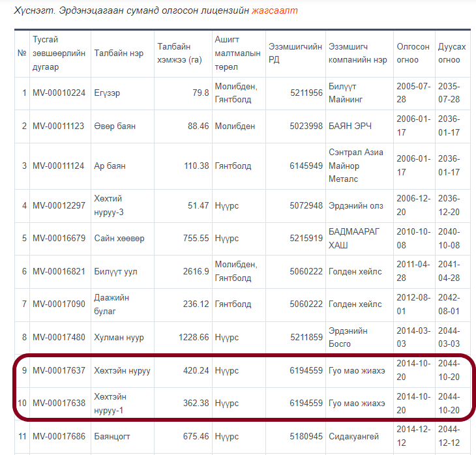This screenshot has height=455, width=476.
Task: Select owner ID 5215919
Action: point(306,239)
